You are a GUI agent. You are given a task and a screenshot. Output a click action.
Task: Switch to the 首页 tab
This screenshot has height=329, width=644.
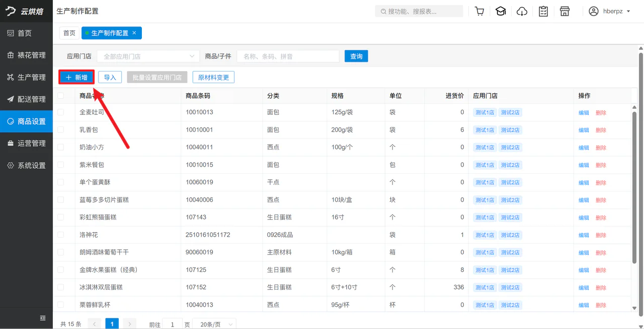pyautogui.click(x=69, y=33)
